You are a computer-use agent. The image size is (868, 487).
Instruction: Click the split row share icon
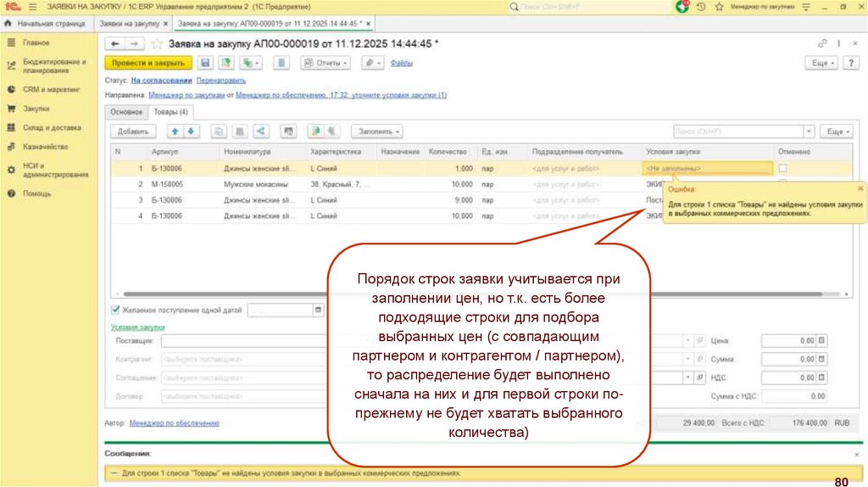pos(261,132)
